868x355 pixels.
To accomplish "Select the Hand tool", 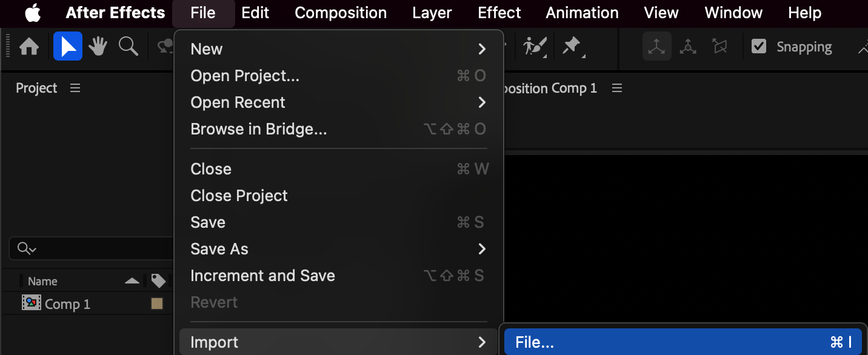I will 98,47.
